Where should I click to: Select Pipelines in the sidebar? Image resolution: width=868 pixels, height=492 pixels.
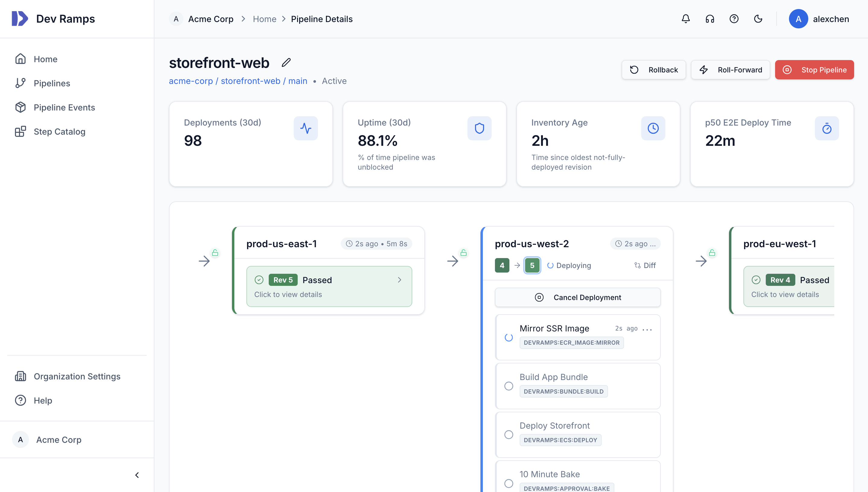coord(52,83)
